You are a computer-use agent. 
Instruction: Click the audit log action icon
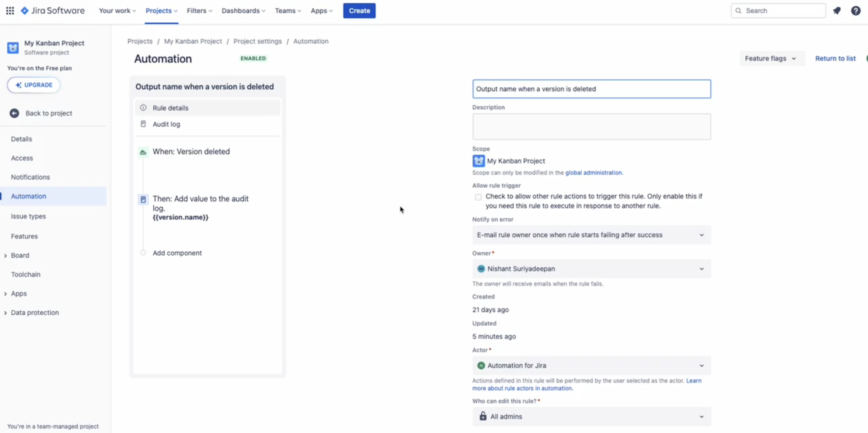click(143, 199)
